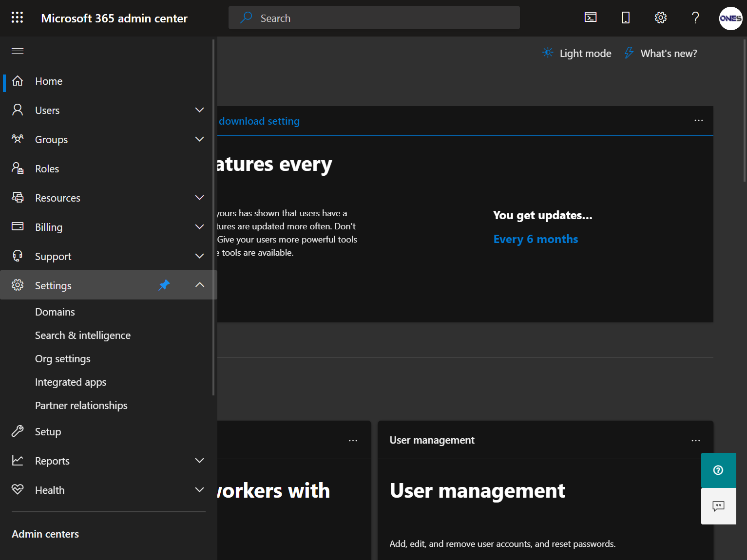Open the app launcher waffle icon

[x=17, y=18]
